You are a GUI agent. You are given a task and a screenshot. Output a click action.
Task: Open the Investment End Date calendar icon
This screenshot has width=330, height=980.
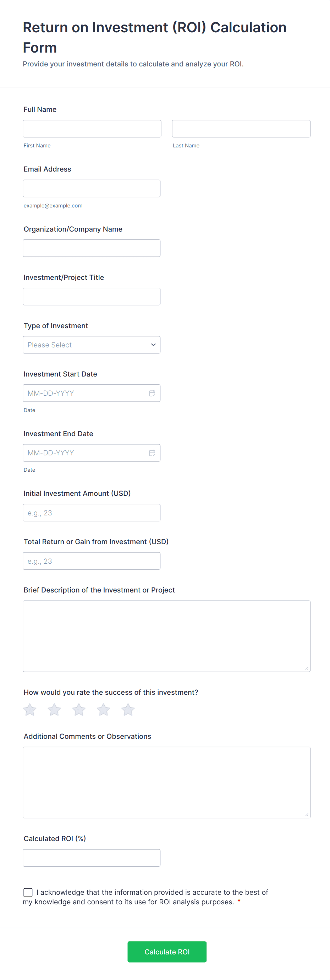152,453
